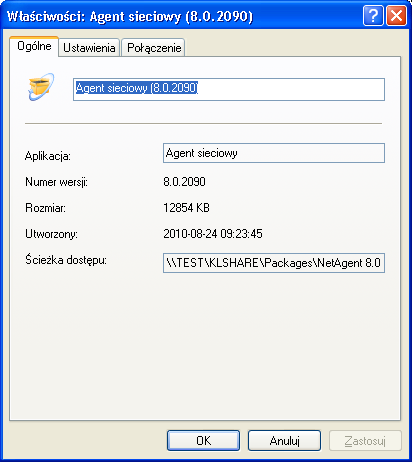Switch to the Ogólne tab
This screenshot has width=412, height=462.
tap(34, 46)
